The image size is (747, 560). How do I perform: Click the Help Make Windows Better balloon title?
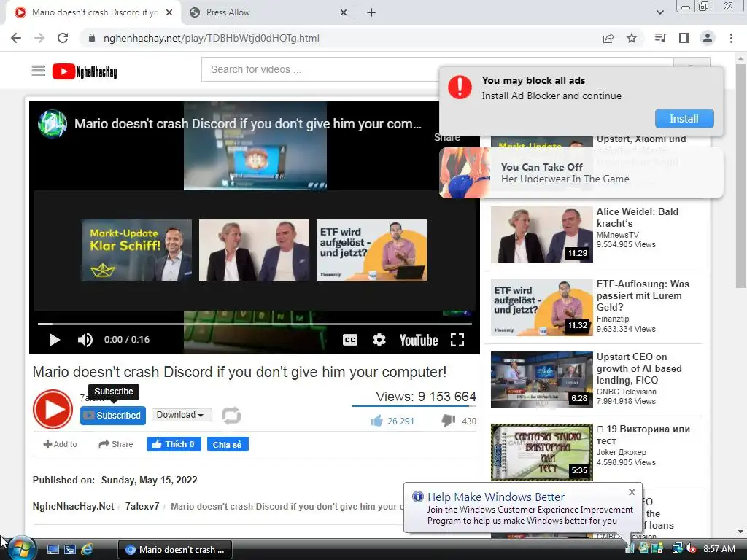496,497
